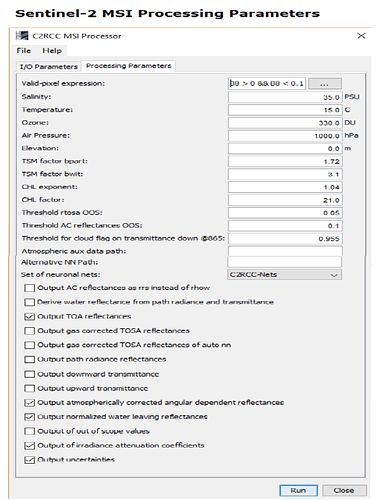Select the Processing Parameters tab
This screenshot has height=500, width=389.
point(129,66)
